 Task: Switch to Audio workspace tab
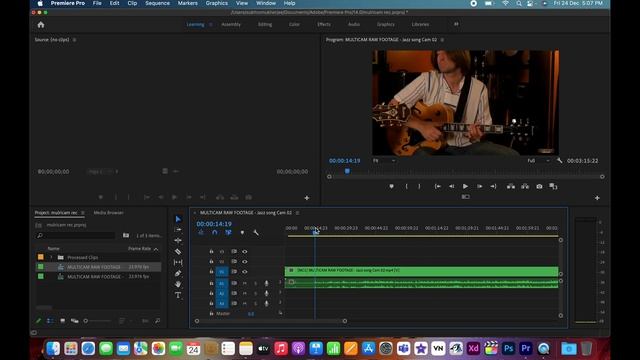[x=354, y=24]
